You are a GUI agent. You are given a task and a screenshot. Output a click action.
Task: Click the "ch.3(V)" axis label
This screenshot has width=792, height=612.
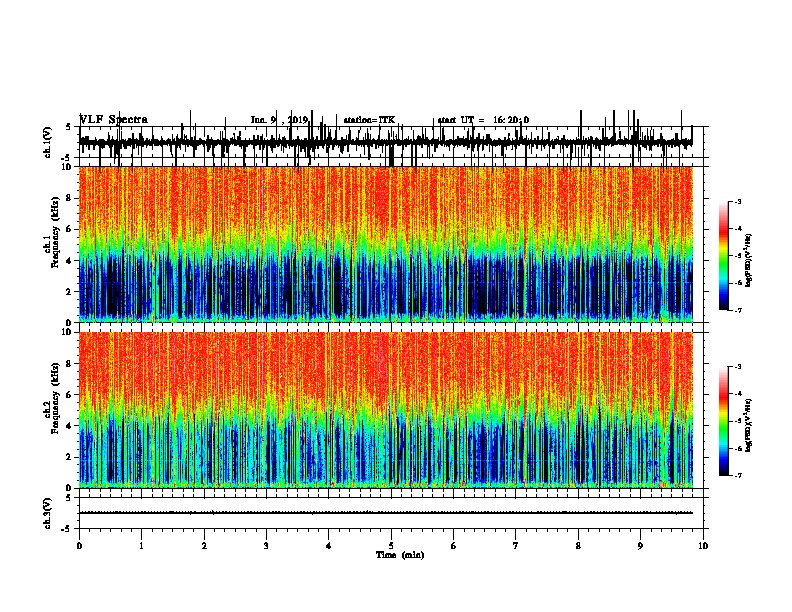click(x=48, y=513)
